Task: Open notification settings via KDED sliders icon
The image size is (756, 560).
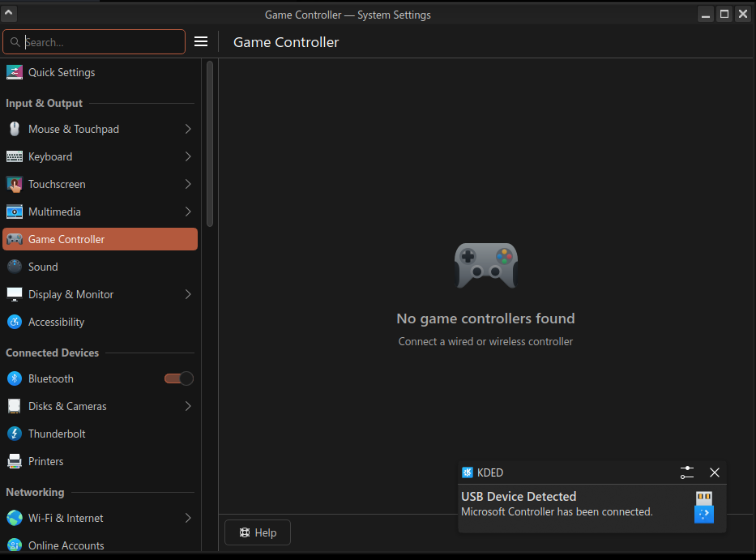Action: [687, 472]
